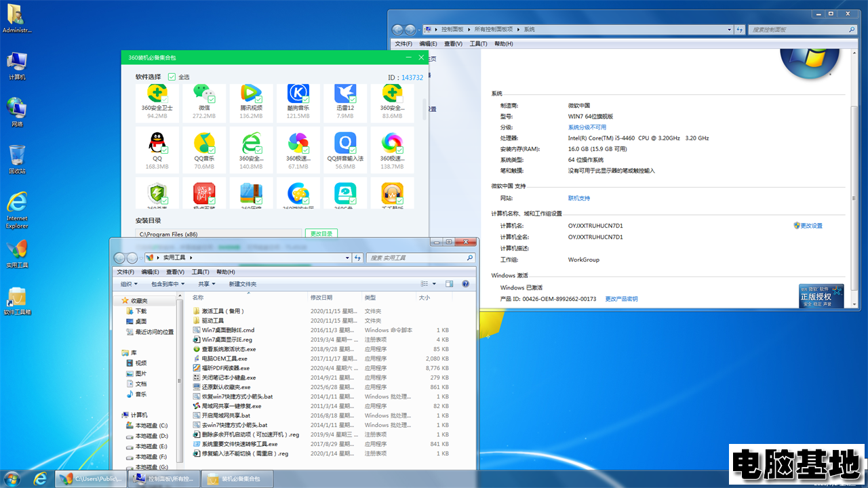Open 编辑(E) menu in 实用工具 window

[x=149, y=272]
